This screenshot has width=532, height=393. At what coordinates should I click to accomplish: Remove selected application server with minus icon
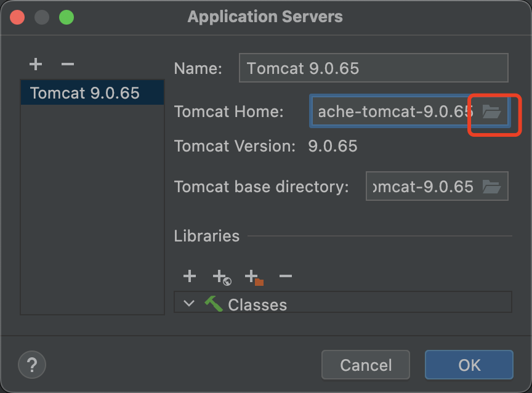tap(68, 64)
